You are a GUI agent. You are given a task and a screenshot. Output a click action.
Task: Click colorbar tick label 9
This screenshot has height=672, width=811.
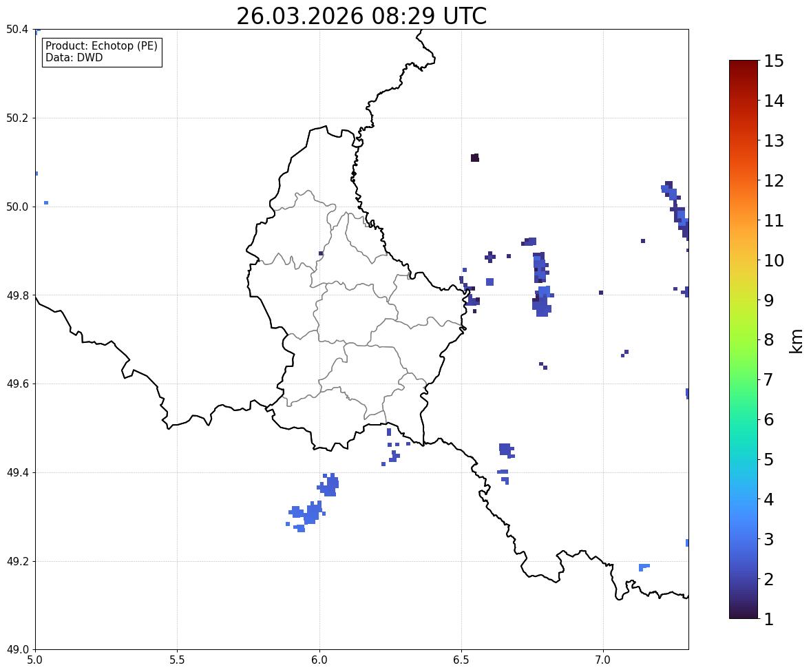coord(769,300)
